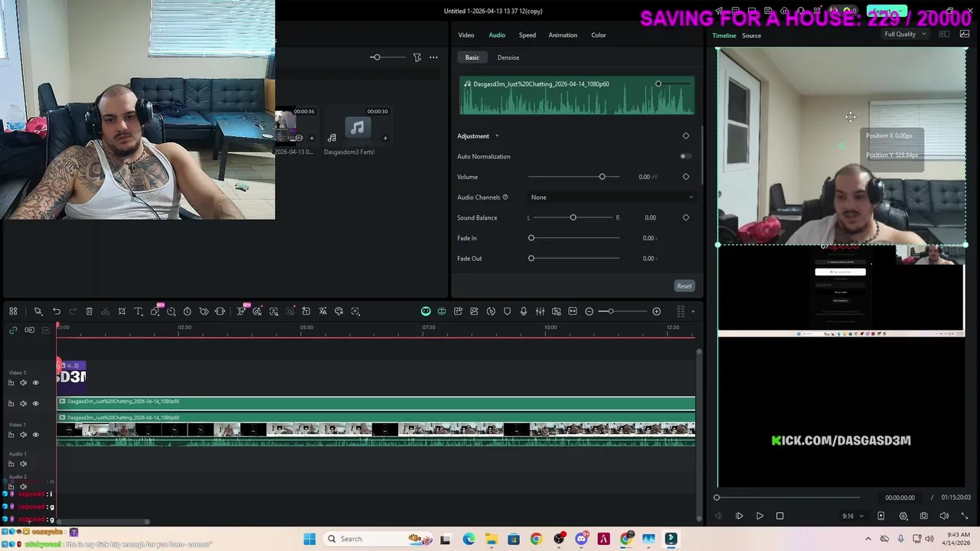This screenshot has width=980, height=551.
Task: Toggle the timeline auto-link chain icon
Action: [x=13, y=330]
